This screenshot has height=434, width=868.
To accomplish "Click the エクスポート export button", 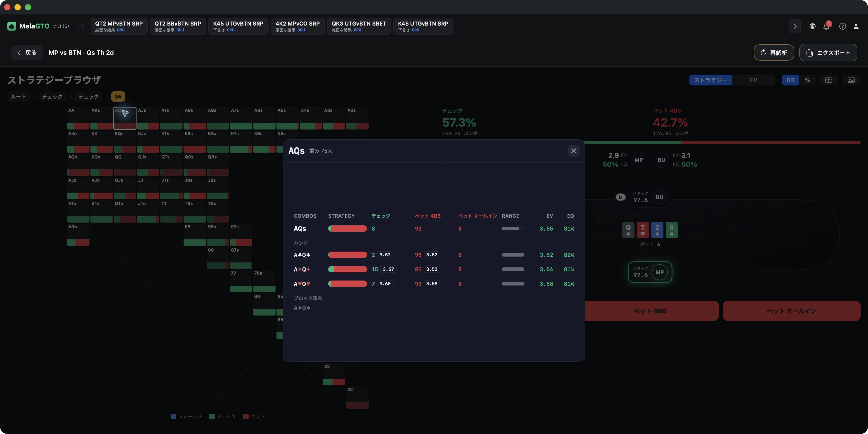I will [828, 53].
